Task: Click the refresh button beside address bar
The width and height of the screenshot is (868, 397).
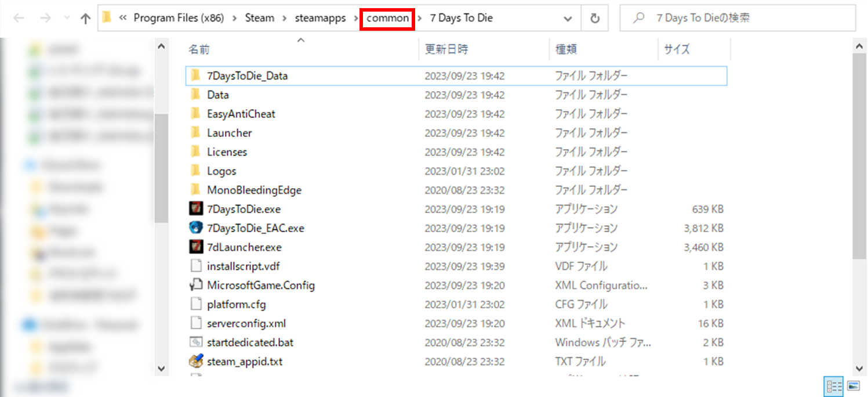Action: (594, 19)
